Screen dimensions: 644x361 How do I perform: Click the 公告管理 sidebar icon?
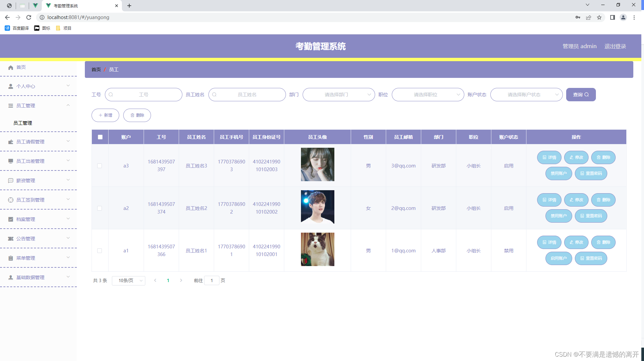coord(11,239)
